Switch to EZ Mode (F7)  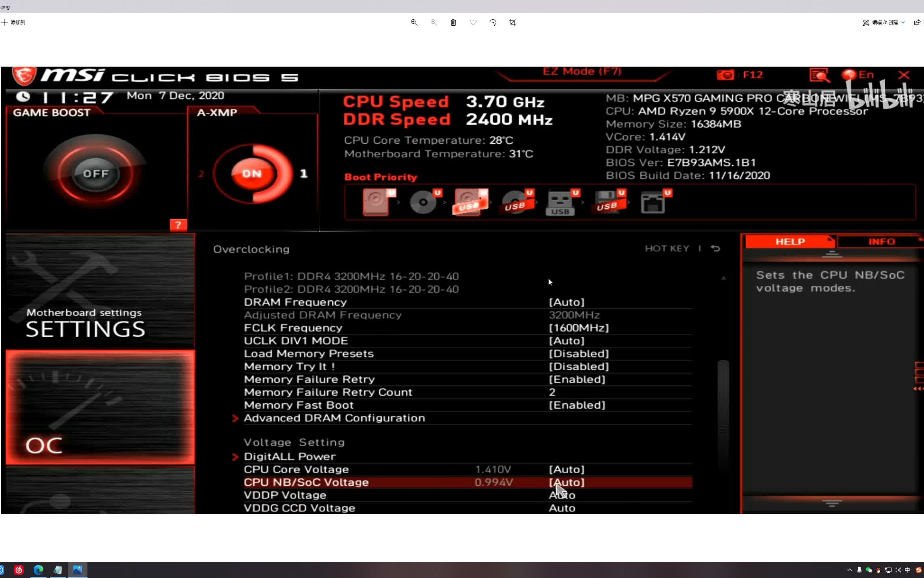coord(582,72)
